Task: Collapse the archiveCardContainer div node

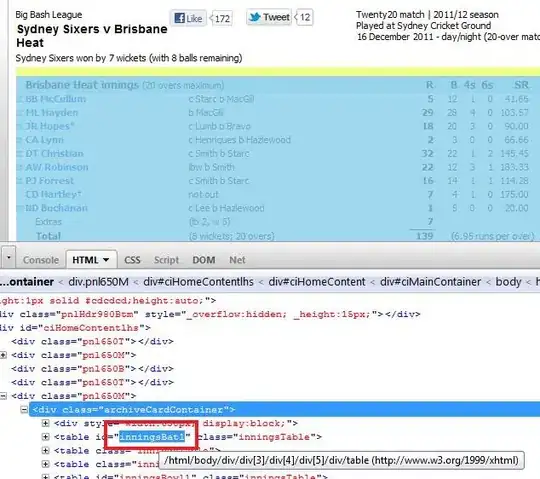Action: coord(24,409)
